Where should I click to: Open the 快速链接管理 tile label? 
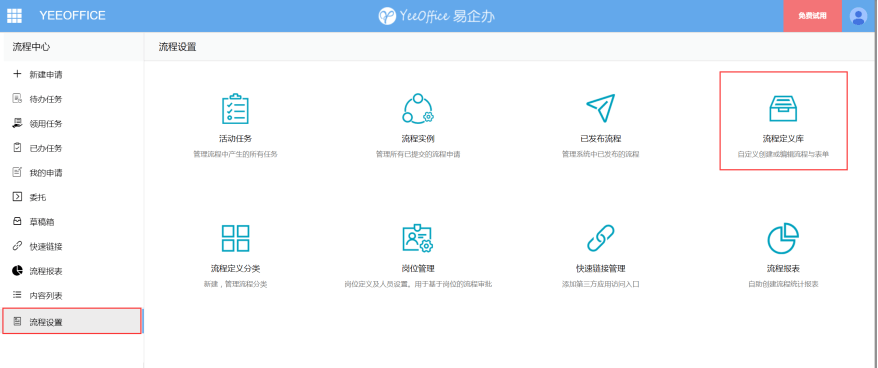[600, 268]
